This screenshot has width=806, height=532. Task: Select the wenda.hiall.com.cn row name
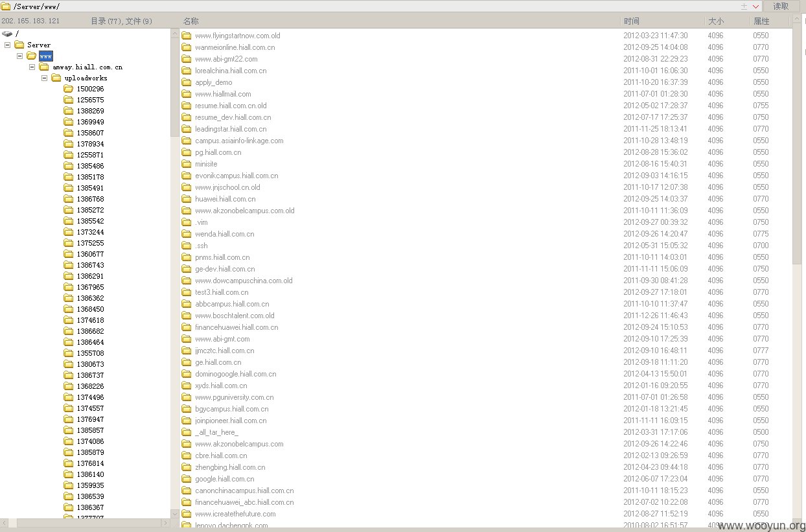(x=225, y=234)
